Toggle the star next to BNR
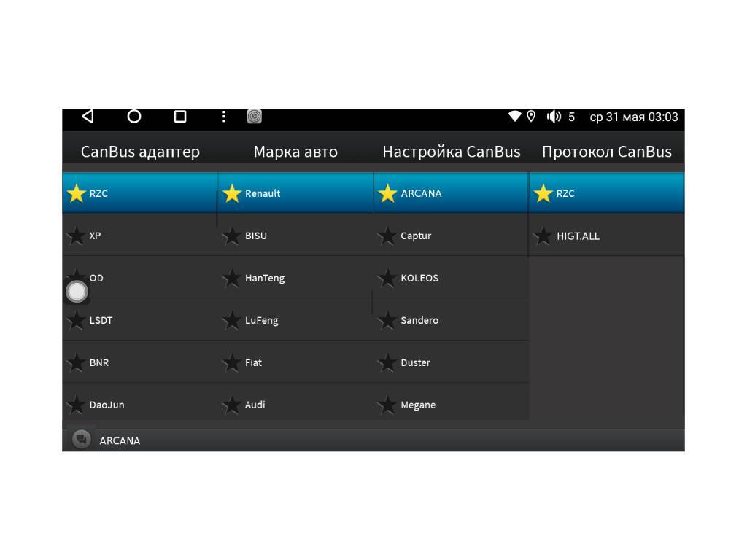This screenshot has width=747, height=560. (76, 363)
